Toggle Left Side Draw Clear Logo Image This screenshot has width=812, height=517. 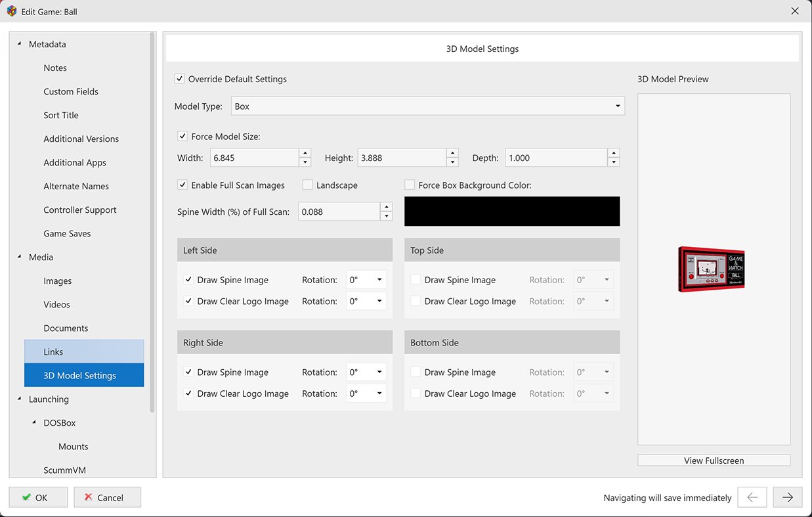(x=188, y=301)
